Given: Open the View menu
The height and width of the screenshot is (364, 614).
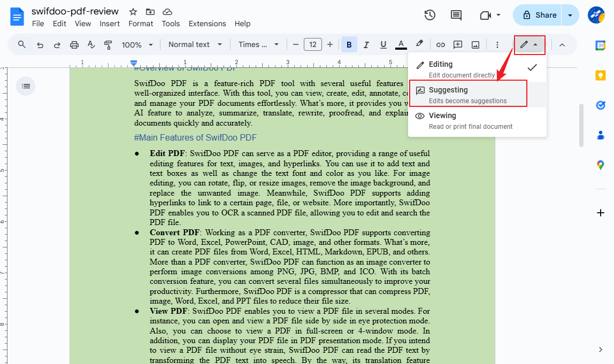Looking at the screenshot, I should [x=82, y=24].
